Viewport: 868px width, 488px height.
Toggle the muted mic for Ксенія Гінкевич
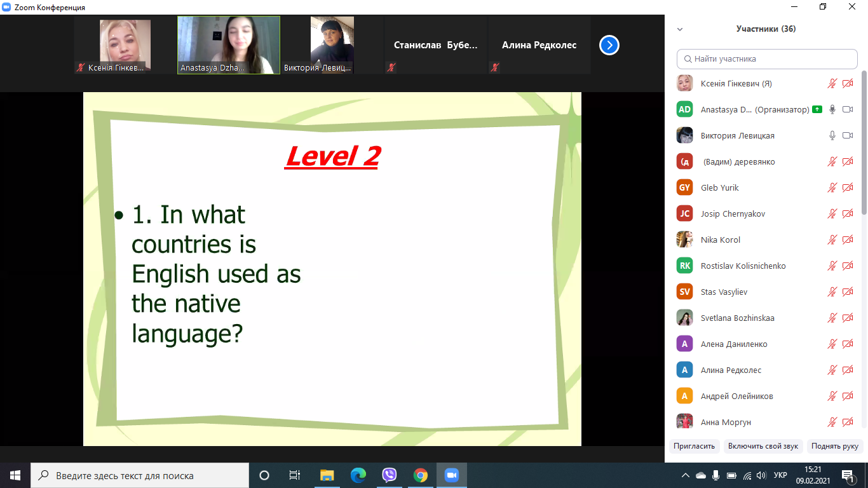coord(832,83)
